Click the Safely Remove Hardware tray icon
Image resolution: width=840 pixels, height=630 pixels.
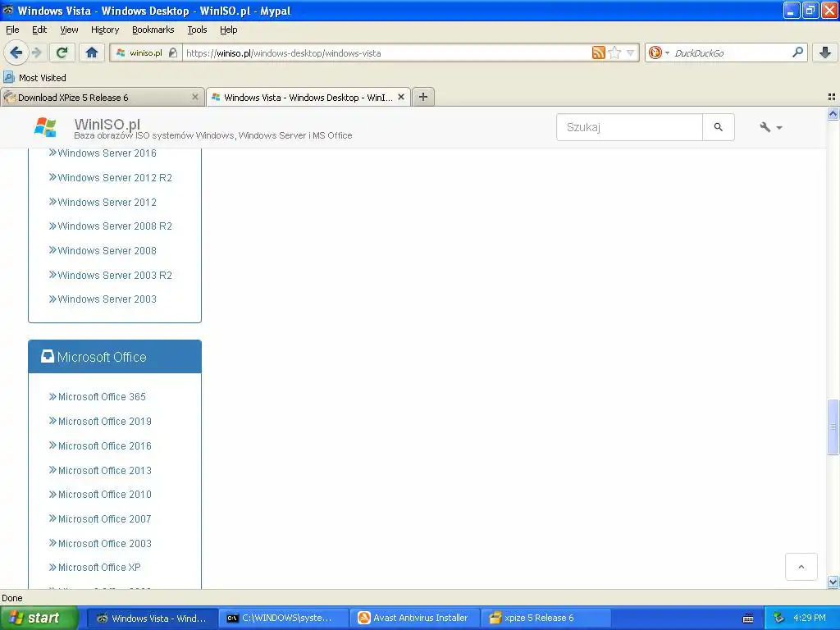[x=779, y=619]
